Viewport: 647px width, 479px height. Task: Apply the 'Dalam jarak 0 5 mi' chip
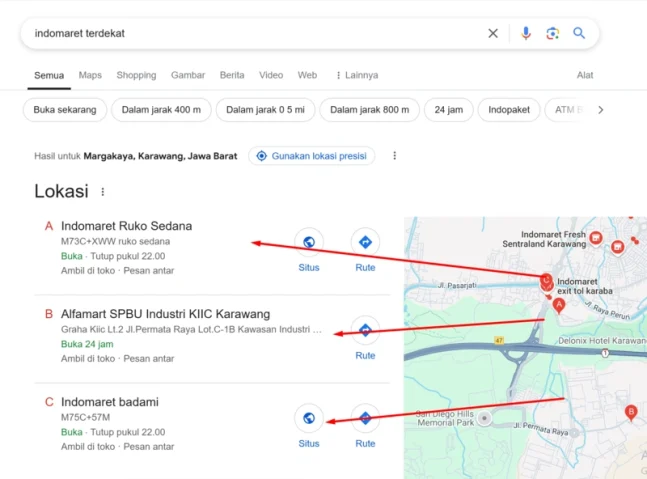(x=265, y=110)
